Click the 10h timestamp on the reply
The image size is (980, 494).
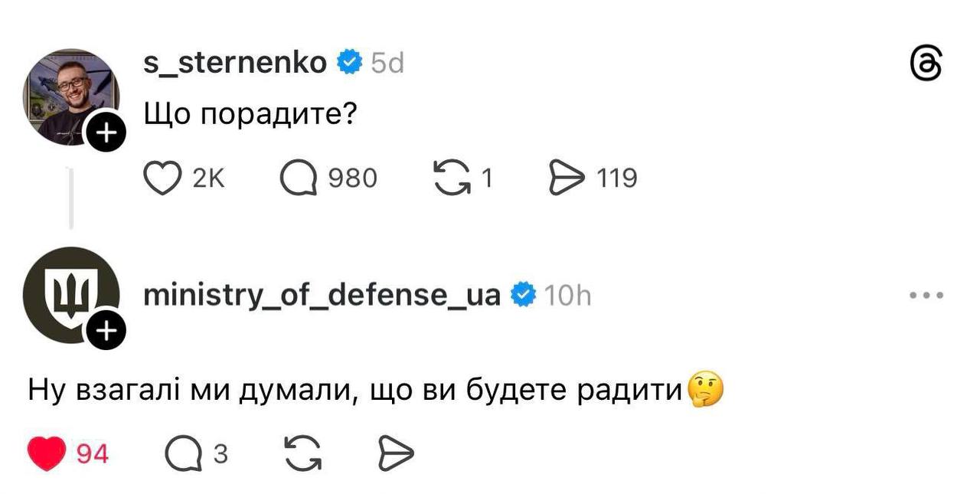(567, 296)
